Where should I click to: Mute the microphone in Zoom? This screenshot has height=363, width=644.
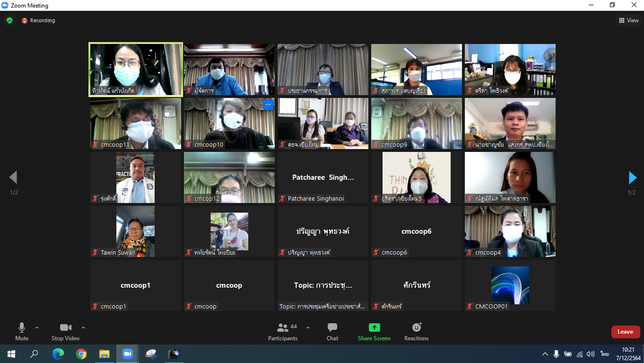(22, 331)
